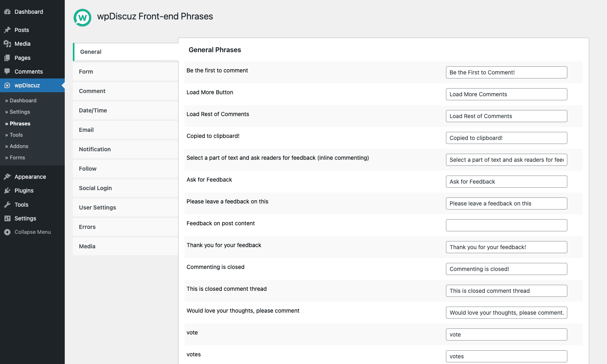Click the Media icon in admin sidebar
607x364 pixels.
(x=7, y=44)
